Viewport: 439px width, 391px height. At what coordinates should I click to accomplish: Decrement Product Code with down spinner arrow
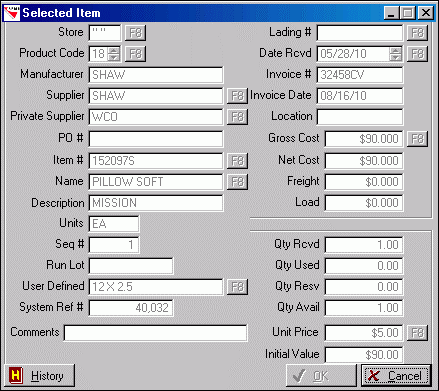114,57
